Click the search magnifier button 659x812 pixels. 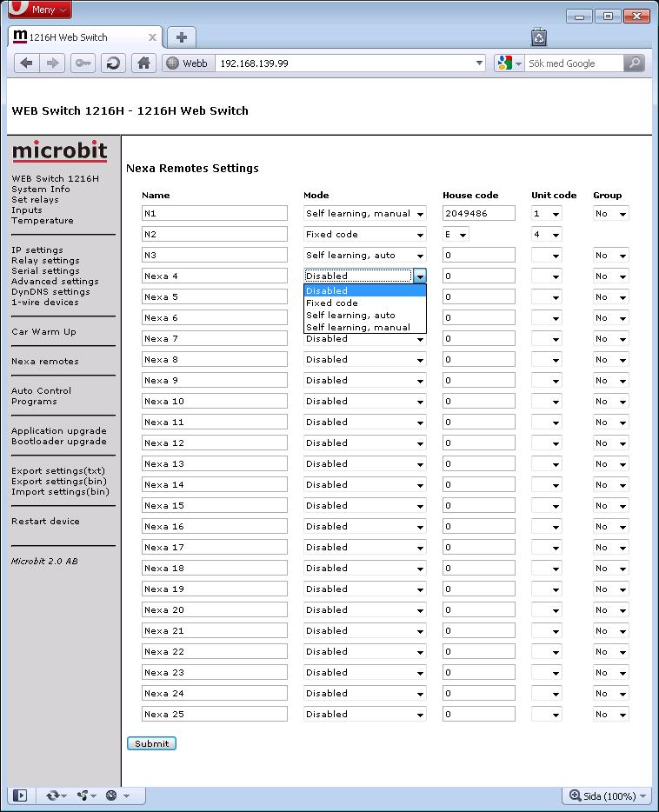pos(634,63)
